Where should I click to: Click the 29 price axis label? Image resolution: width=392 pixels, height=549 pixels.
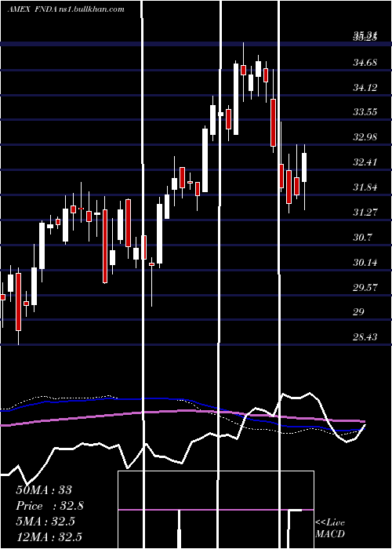[359, 311]
